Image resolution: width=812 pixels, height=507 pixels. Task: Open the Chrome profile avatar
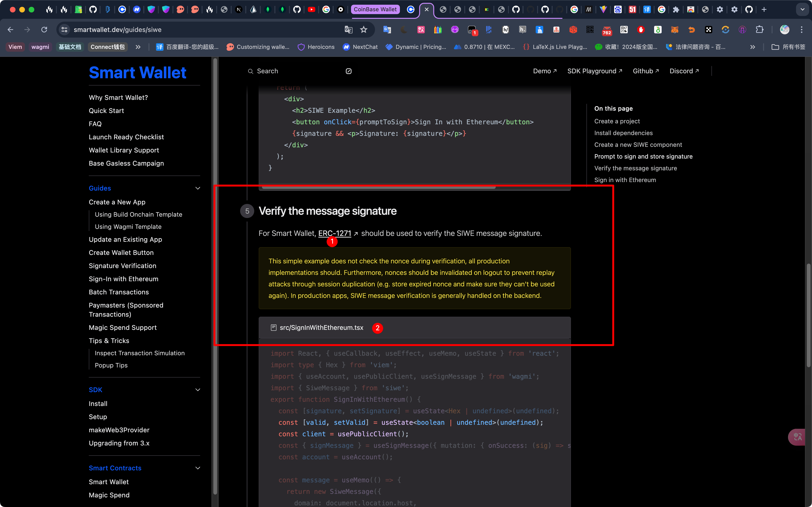(785, 30)
